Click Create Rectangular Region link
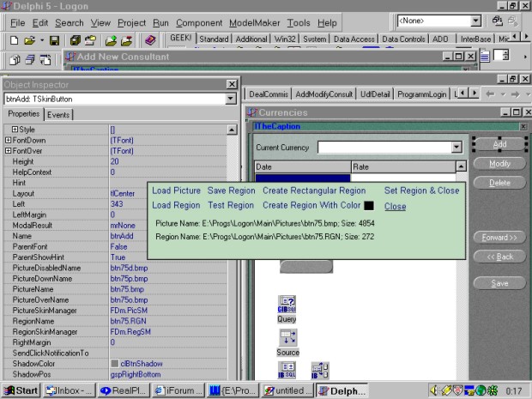 [314, 190]
